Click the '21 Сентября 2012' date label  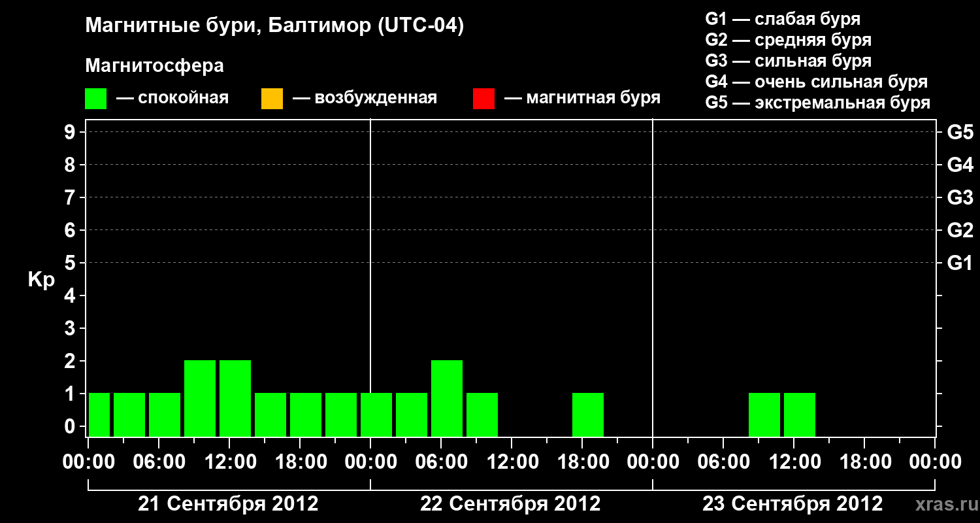click(x=228, y=504)
